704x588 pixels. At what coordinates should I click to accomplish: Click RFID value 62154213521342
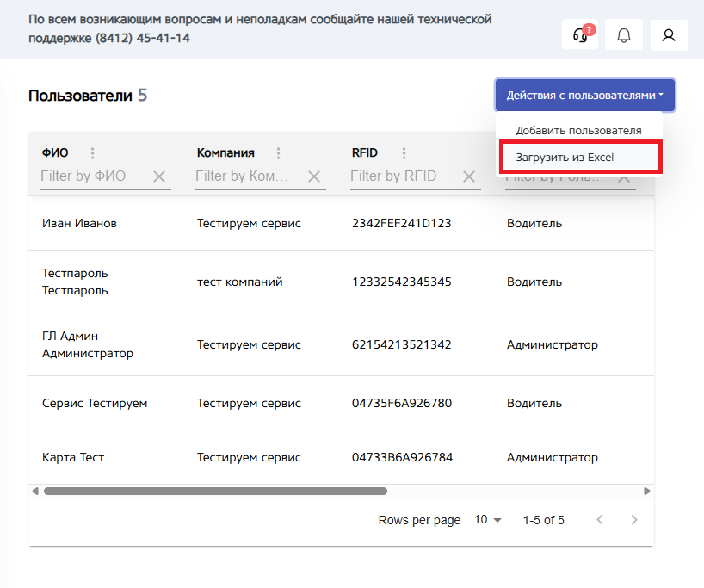click(x=401, y=344)
